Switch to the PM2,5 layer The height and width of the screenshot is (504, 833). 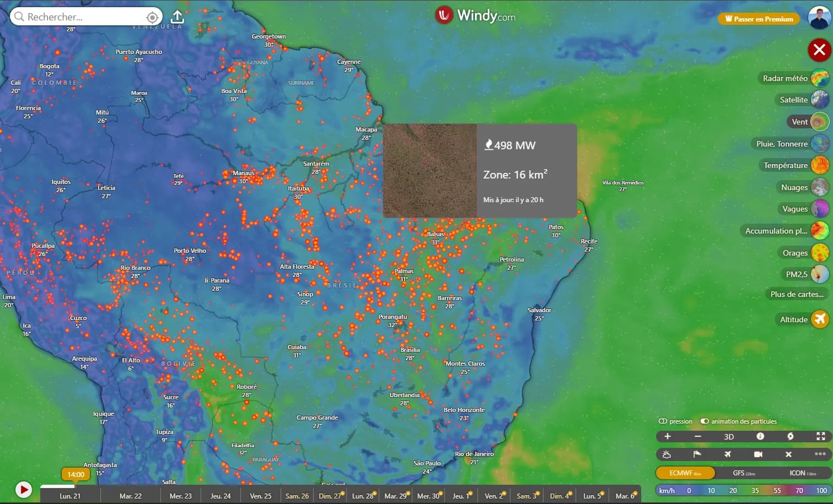click(x=805, y=274)
